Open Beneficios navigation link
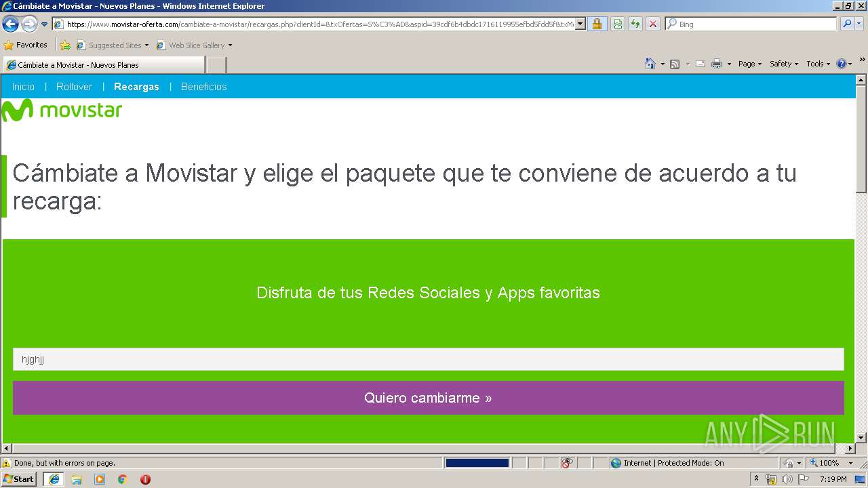The image size is (868, 488). click(x=203, y=87)
